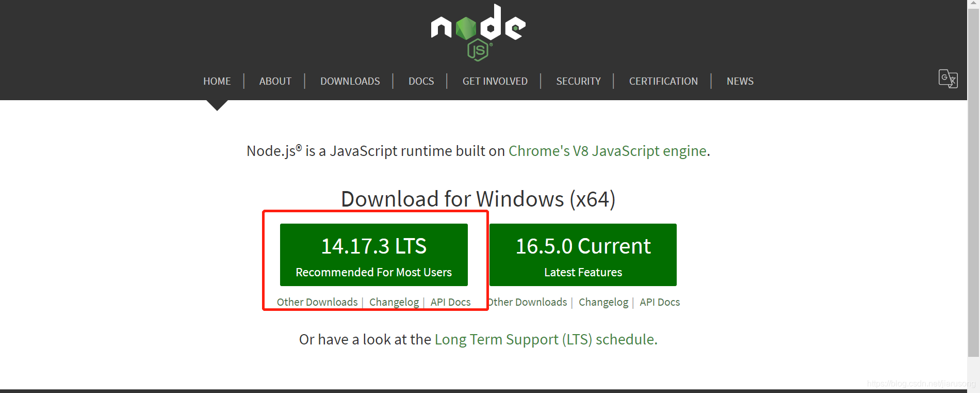
Task: Open Other Downloads under Current release
Action: [527, 302]
